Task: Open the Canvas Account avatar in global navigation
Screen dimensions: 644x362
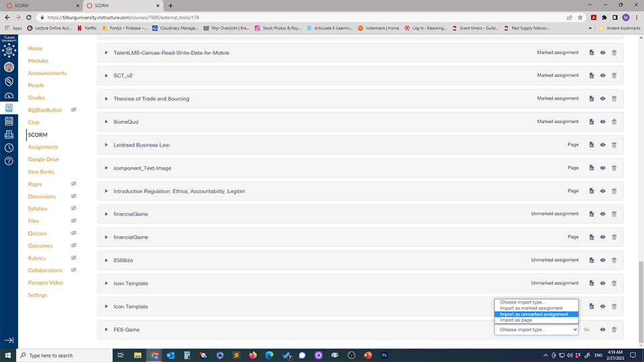Action: 9,67
